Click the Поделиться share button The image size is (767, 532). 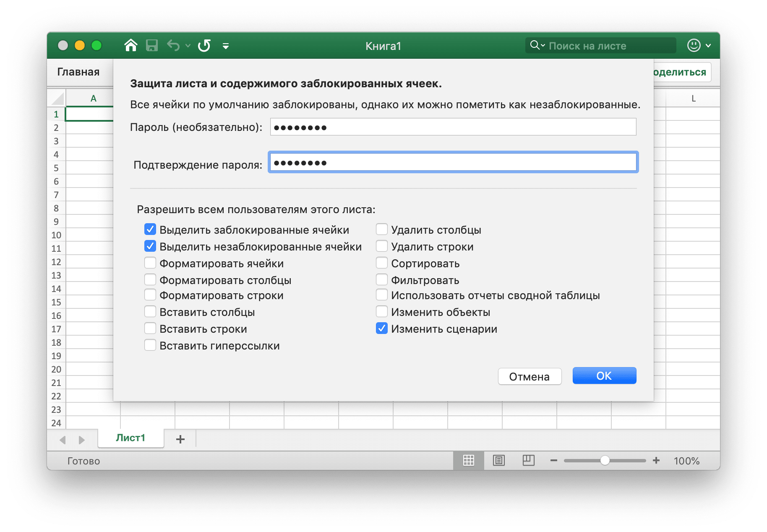coord(682,72)
